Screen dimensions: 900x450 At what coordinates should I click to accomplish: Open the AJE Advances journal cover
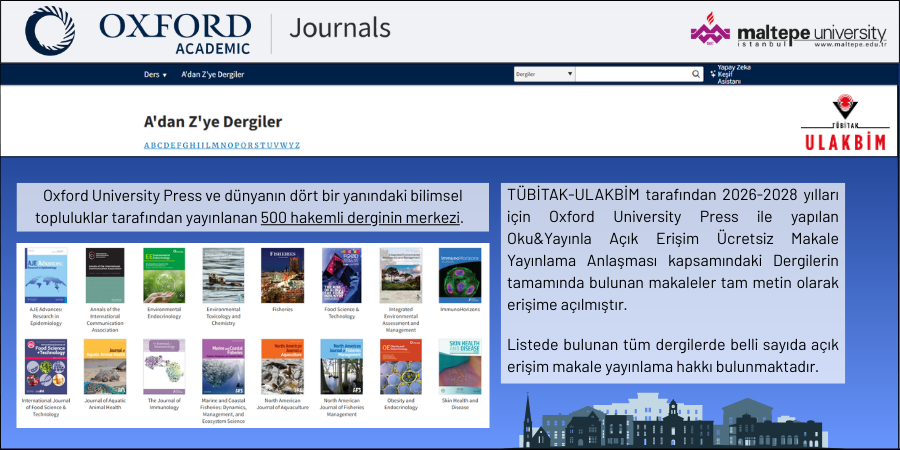pos(46,276)
